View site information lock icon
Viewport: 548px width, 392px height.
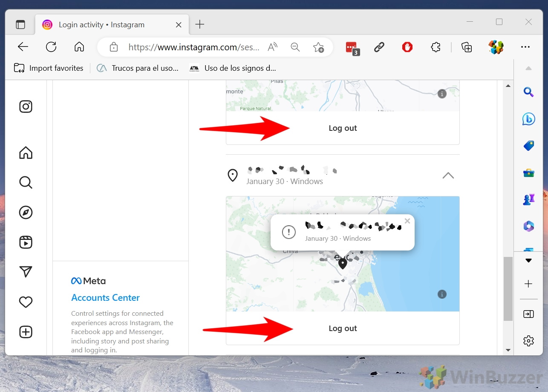[114, 47]
